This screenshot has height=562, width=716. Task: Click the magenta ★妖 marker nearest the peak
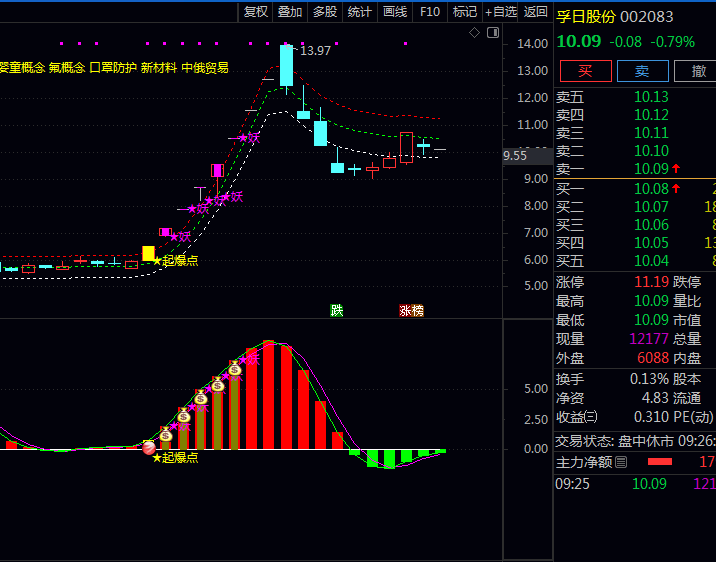click(250, 137)
